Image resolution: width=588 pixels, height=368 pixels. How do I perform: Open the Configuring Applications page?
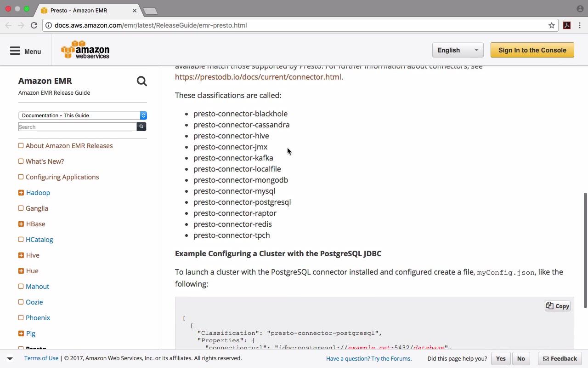click(62, 177)
